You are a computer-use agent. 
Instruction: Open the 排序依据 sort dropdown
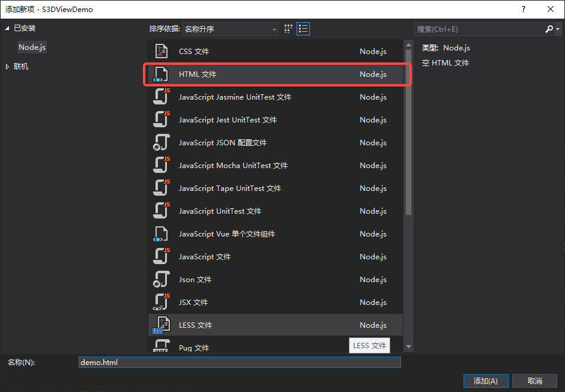(231, 29)
